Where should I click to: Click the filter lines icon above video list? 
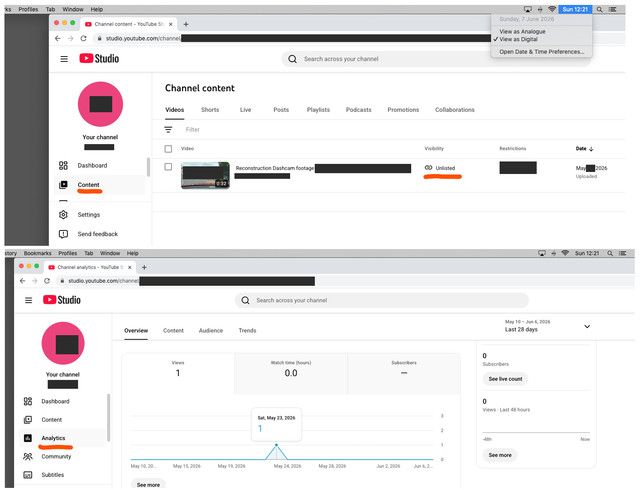click(x=168, y=130)
